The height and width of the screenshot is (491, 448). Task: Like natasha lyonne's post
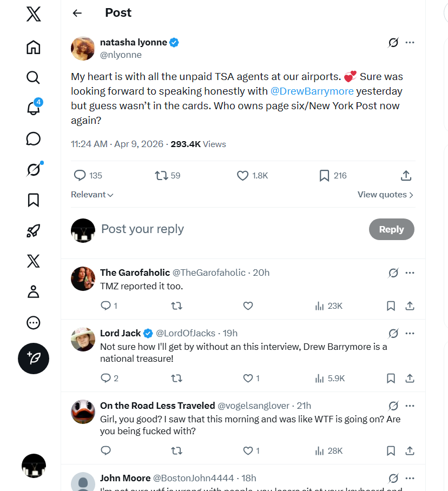[243, 175]
